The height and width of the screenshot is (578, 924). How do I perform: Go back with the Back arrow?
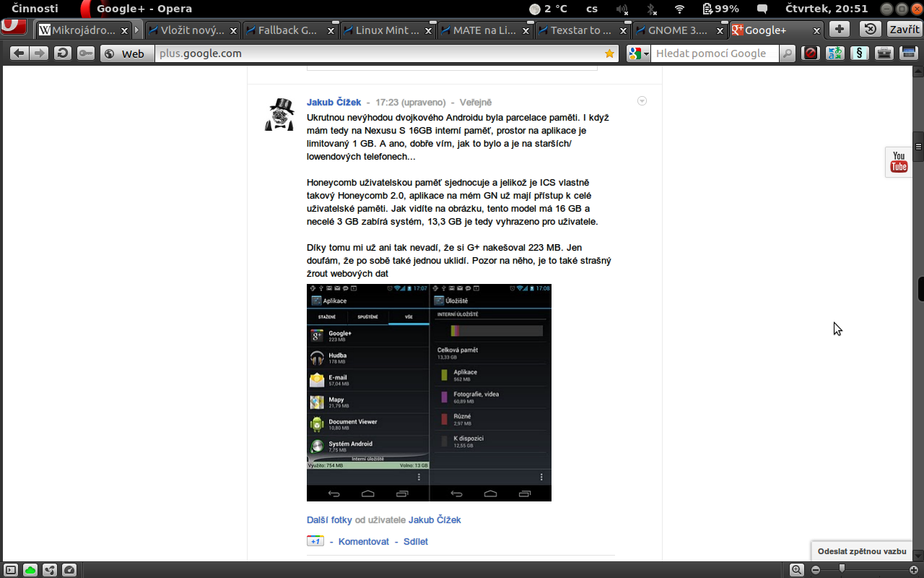tap(19, 53)
